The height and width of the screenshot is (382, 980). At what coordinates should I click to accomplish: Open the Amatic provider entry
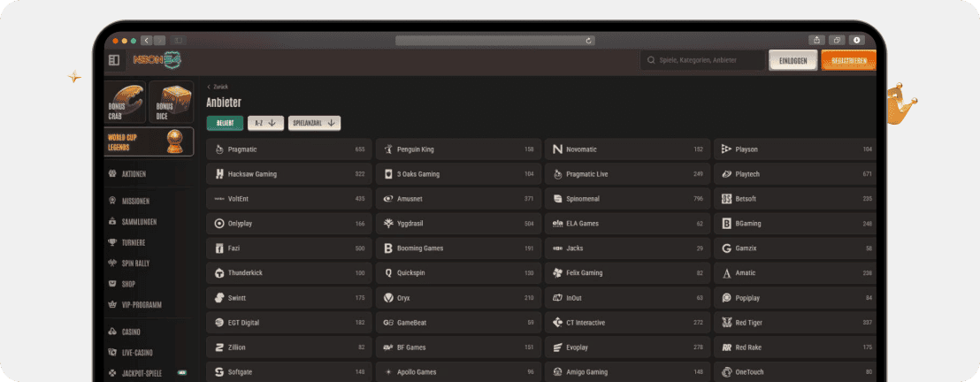(795, 273)
